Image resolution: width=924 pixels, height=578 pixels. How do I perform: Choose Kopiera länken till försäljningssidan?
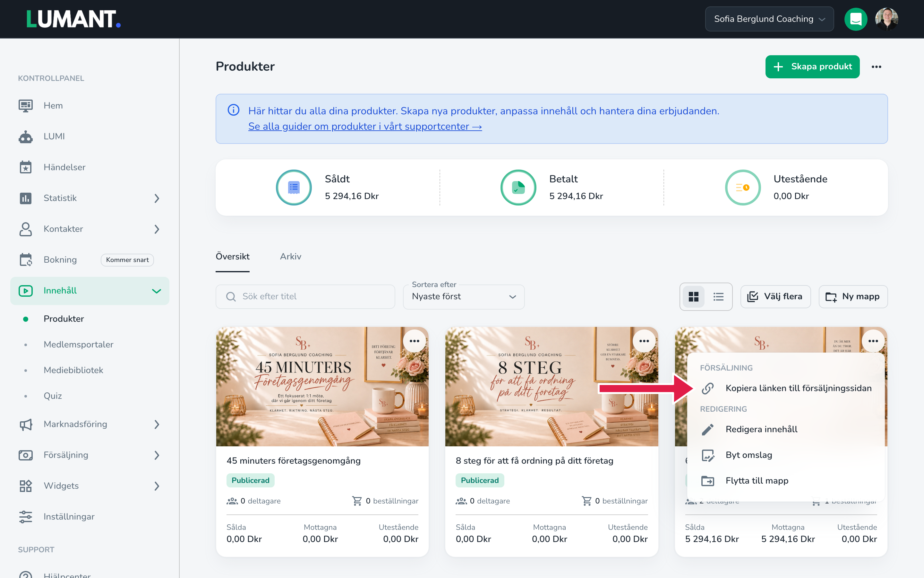(786, 389)
